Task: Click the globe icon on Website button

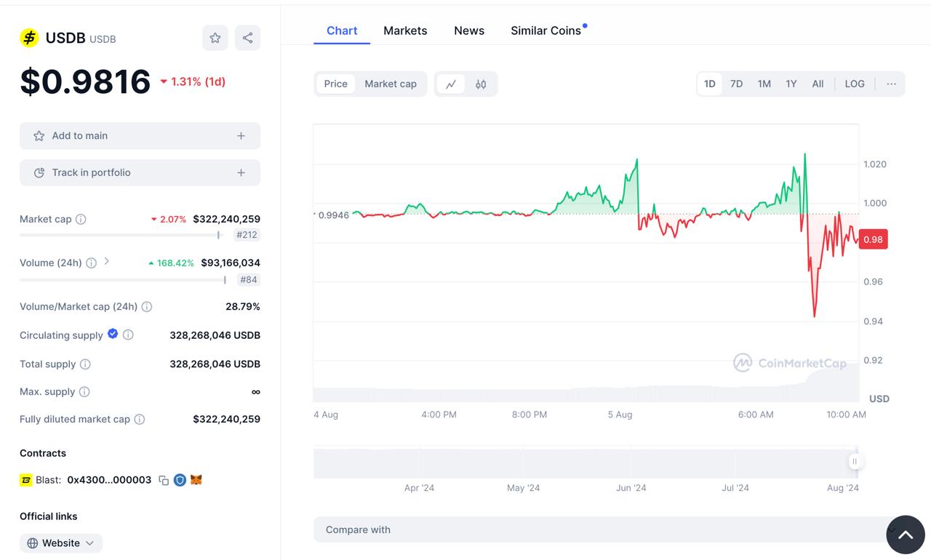Action: pos(33,543)
